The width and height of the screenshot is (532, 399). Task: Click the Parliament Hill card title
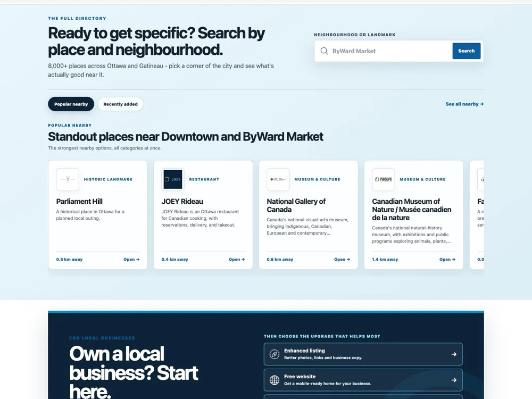click(79, 202)
